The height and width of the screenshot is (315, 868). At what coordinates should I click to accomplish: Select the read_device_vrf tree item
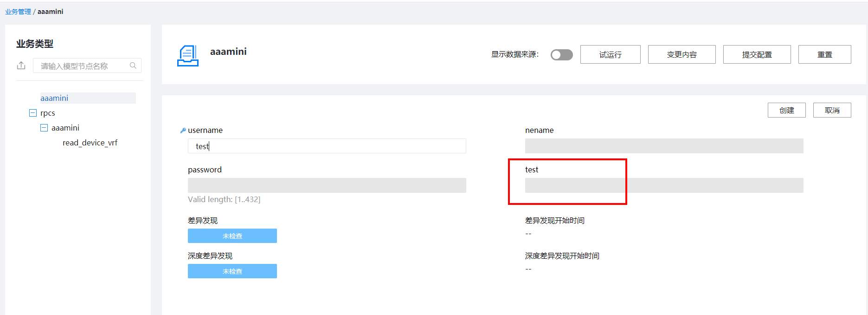pyautogui.click(x=90, y=143)
